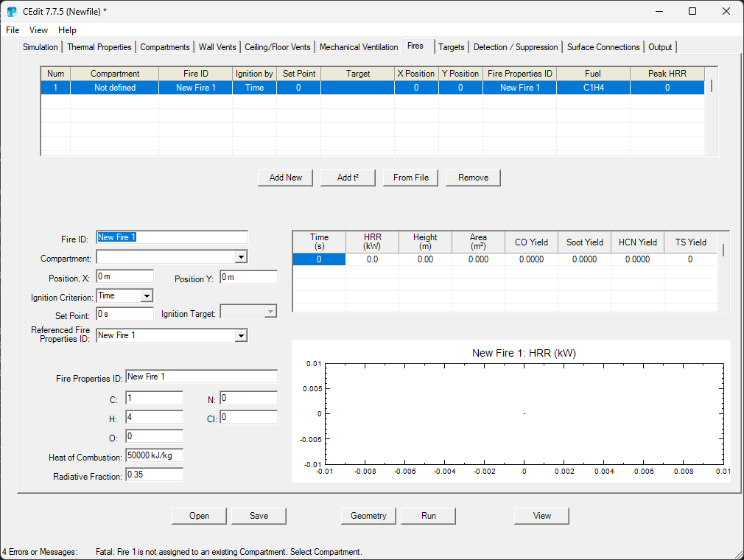Open the Help menu

pos(67,30)
